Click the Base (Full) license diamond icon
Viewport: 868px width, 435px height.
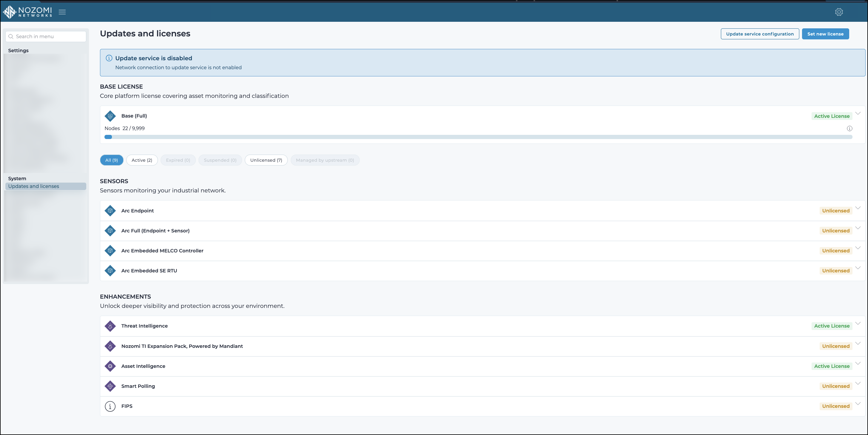(110, 116)
